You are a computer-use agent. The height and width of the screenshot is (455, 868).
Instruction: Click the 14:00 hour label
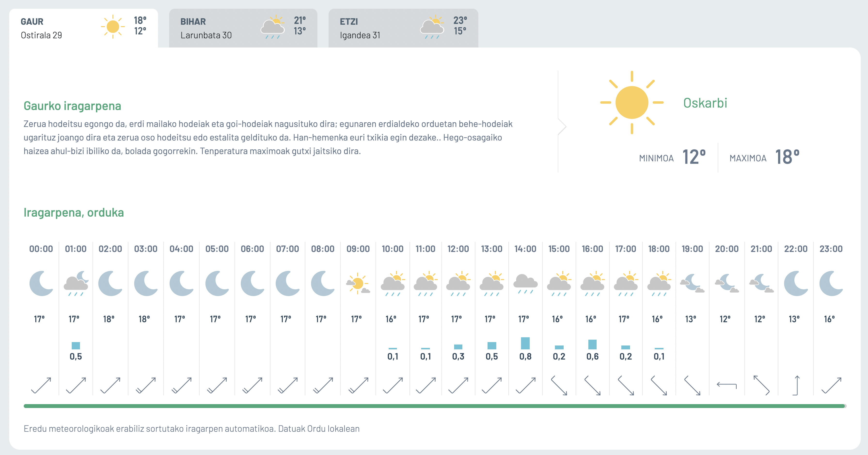[525, 249]
